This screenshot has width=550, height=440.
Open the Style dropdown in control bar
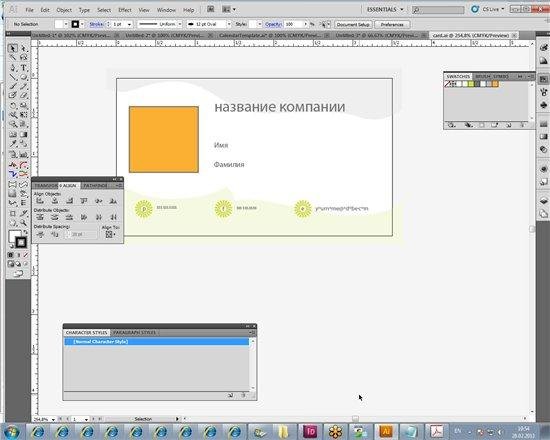click(260, 24)
